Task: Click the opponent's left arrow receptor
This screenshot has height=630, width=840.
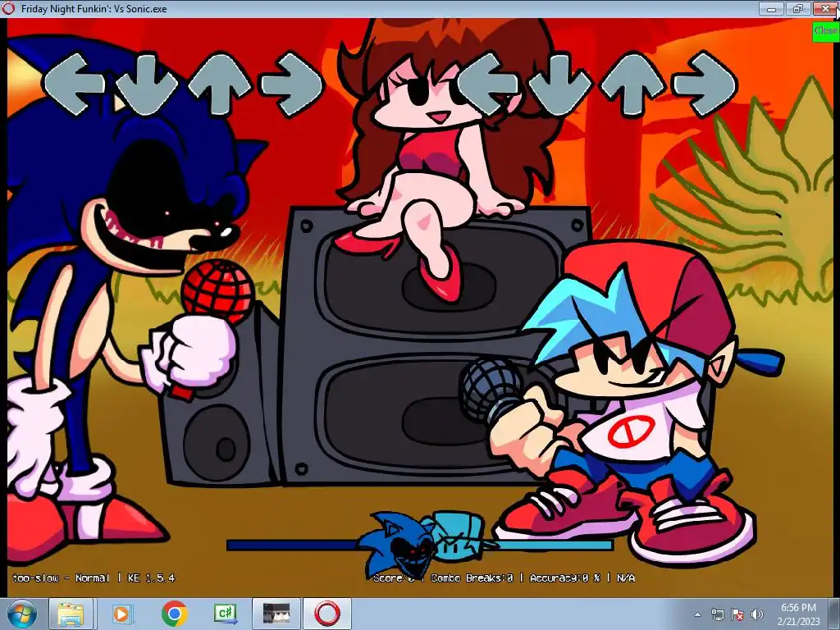Action: (x=75, y=84)
